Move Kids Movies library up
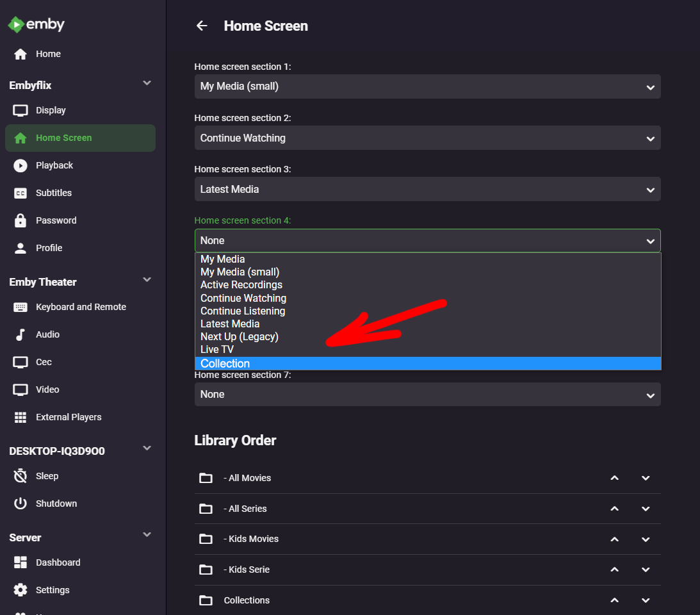700x615 pixels. tap(614, 539)
